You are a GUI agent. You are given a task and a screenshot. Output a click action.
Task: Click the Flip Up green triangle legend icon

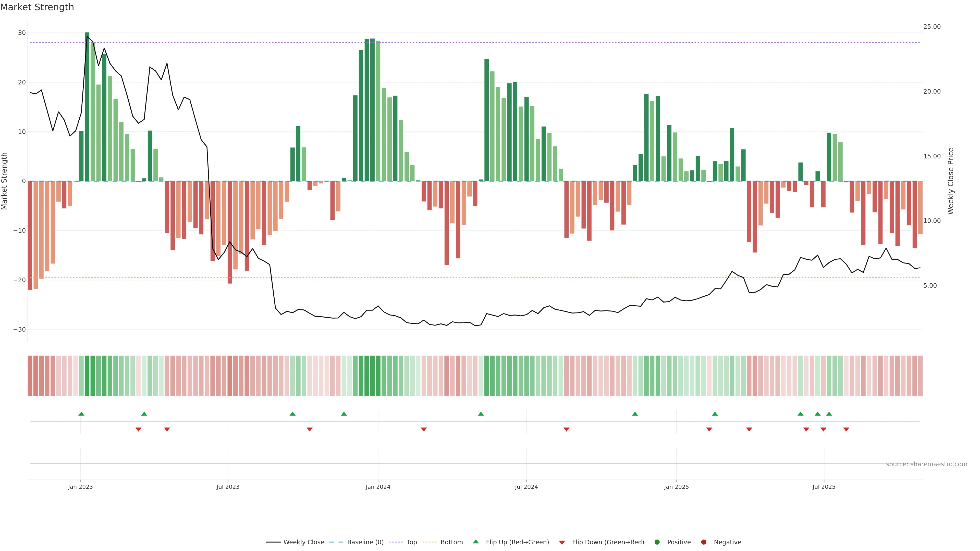(475, 542)
